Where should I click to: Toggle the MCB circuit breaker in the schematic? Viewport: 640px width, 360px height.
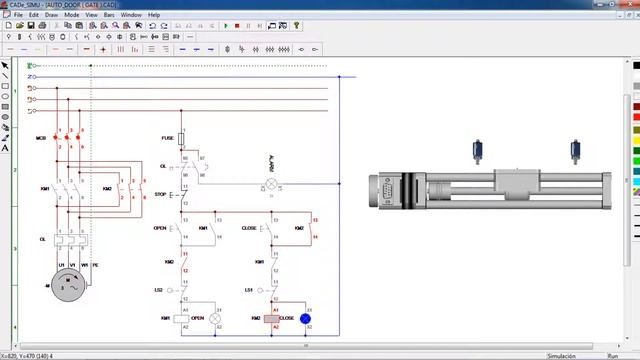[x=67, y=138]
